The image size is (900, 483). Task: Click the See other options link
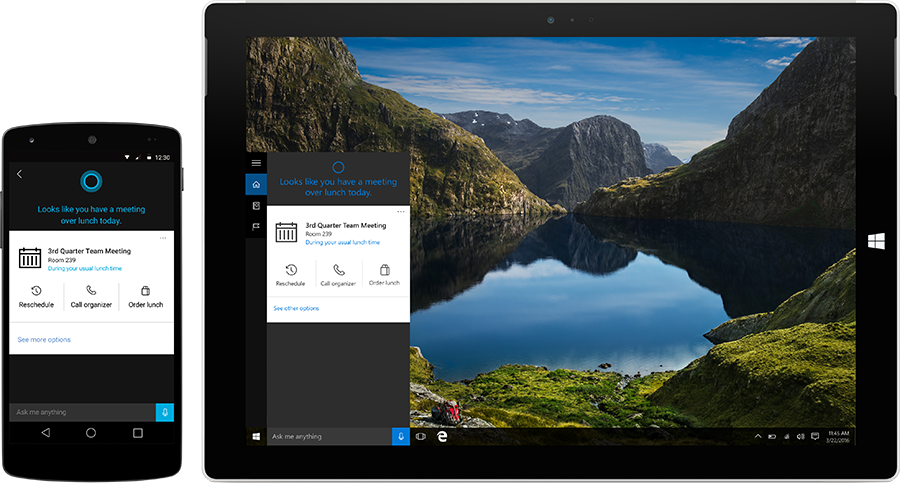click(x=296, y=308)
